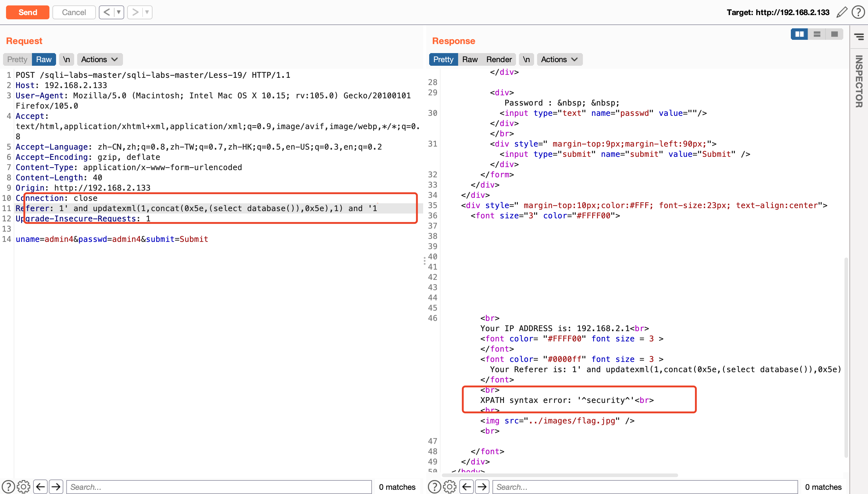This screenshot has height=494, width=868.
Task: Go to next request in history
Action: point(135,12)
